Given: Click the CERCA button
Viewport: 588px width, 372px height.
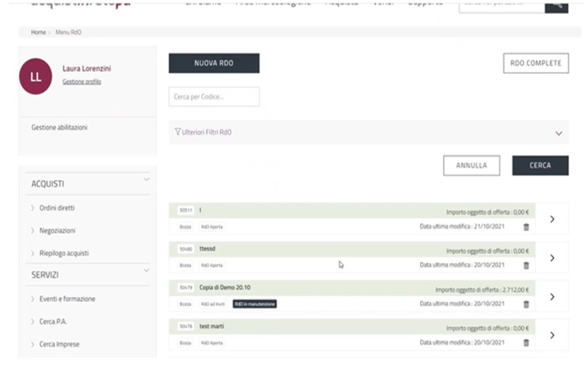Looking at the screenshot, I should click(540, 165).
